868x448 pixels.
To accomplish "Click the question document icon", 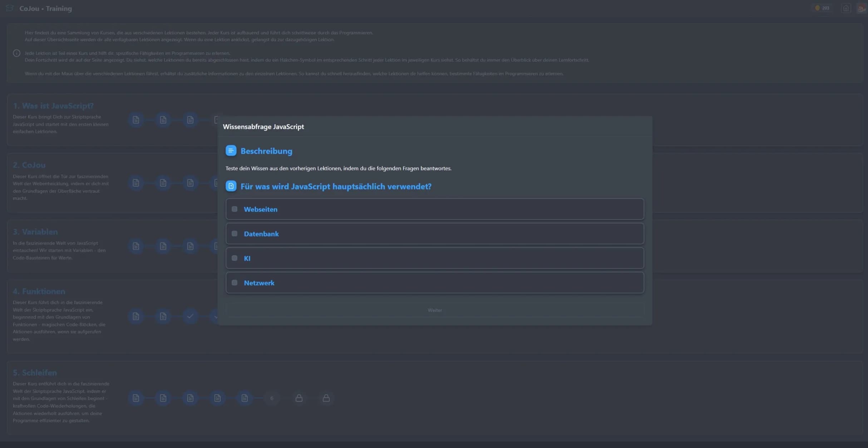I will (231, 186).
